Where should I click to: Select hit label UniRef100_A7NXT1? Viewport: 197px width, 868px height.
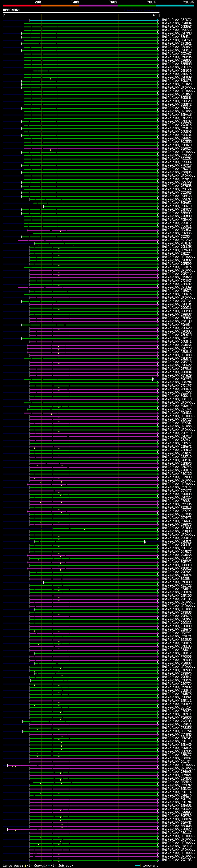[177, 169]
